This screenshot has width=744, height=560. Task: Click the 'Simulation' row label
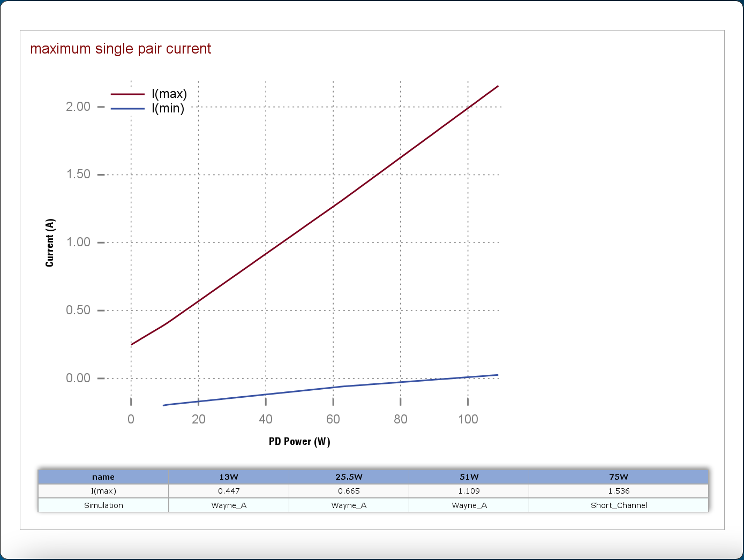click(103, 505)
